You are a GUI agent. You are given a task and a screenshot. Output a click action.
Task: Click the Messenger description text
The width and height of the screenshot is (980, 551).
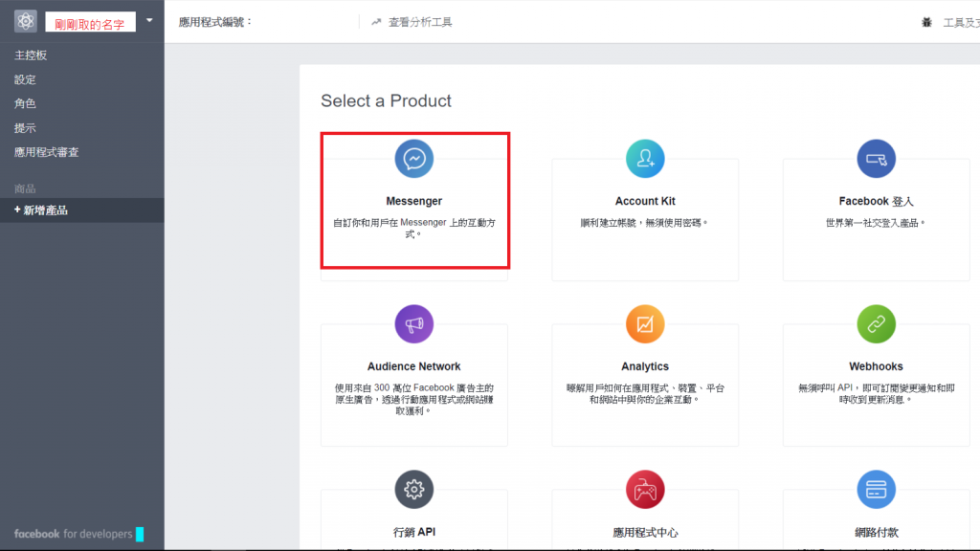413,228
